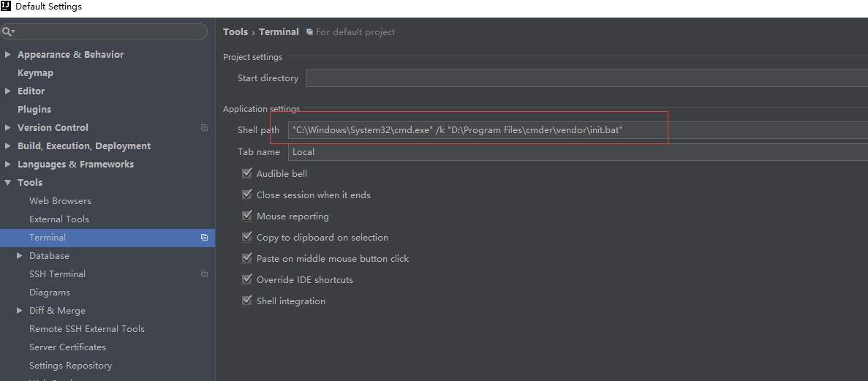Select Appearance & Behavior label
868x381 pixels.
tap(71, 54)
